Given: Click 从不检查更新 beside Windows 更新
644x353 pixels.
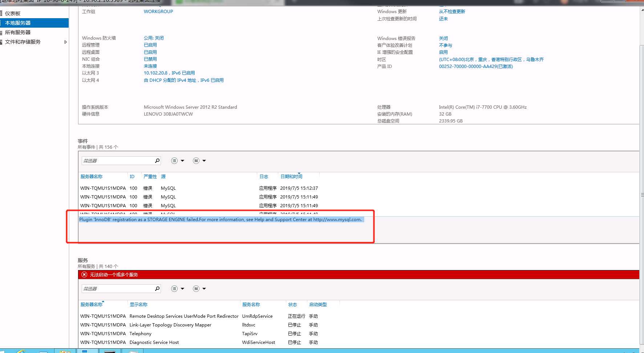Looking at the screenshot, I should pyautogui.click(x=452, y=12).
